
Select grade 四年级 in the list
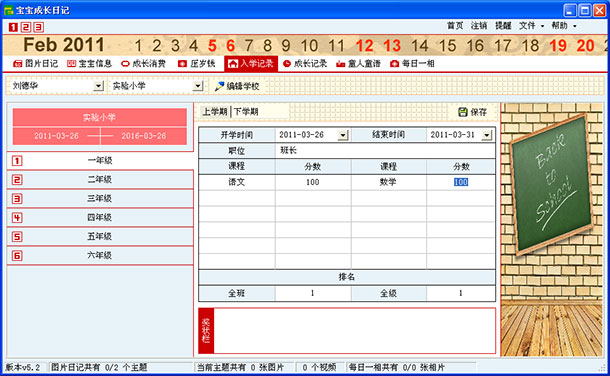[100, 217]
